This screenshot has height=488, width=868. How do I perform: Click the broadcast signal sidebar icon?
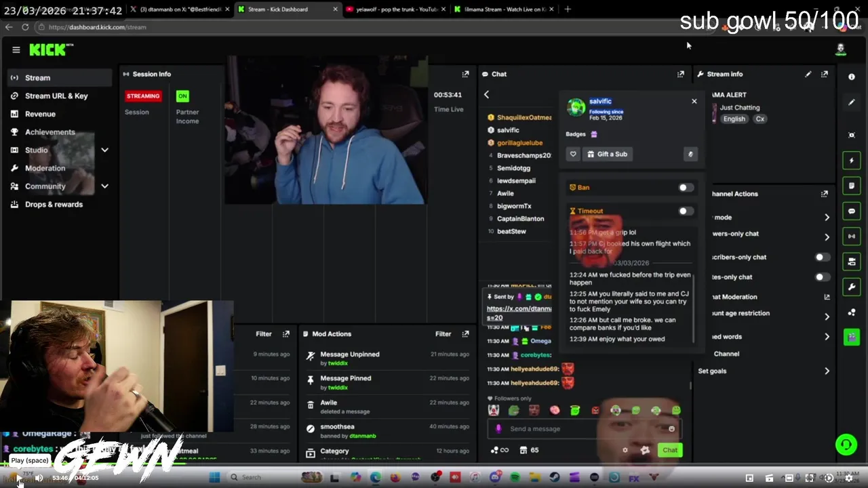[x=852, y=236]
